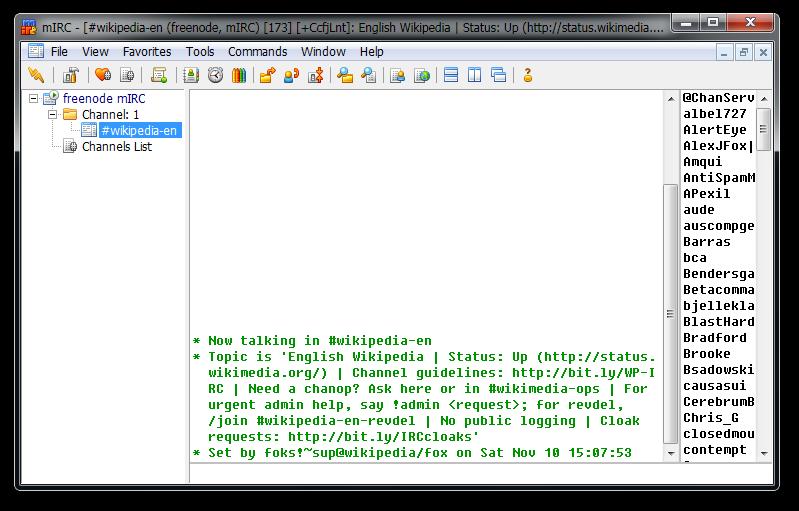Screen dimensions: 799x511
Task: Open the Notify List toolbar icon
Action: tap(397, 75)
